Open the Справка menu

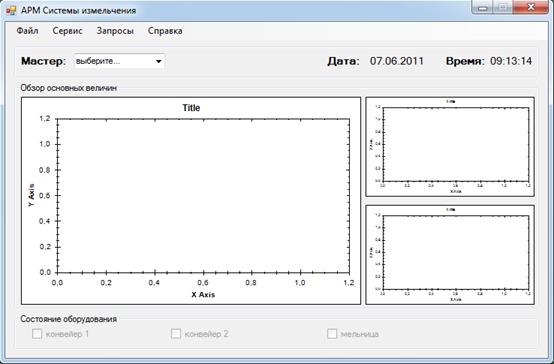[x=165, y=31]
